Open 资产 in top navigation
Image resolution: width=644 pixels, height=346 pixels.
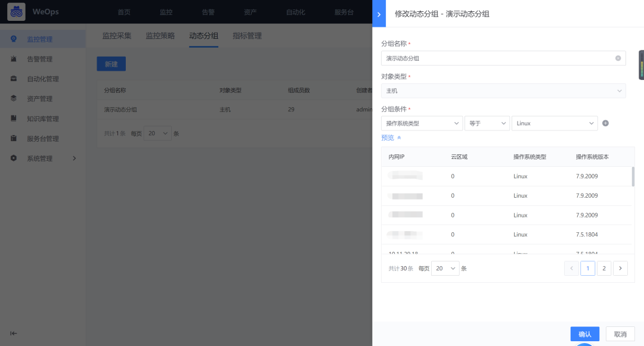250,12
